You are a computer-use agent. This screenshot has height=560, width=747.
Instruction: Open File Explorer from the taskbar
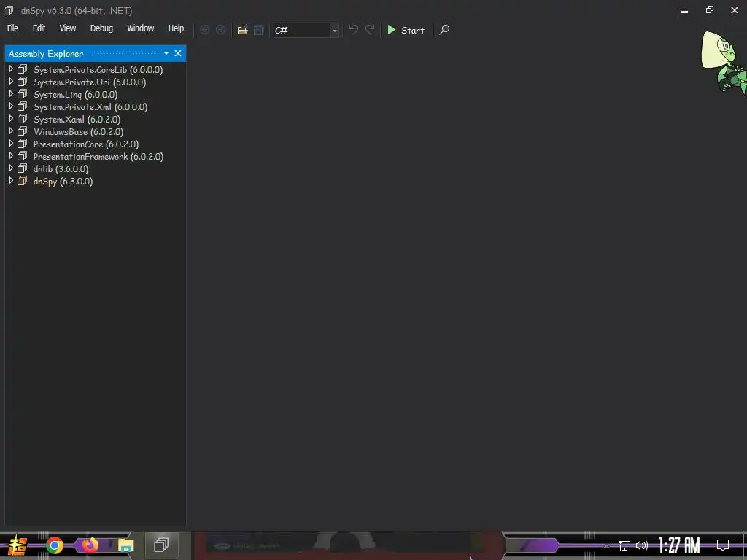125,545
